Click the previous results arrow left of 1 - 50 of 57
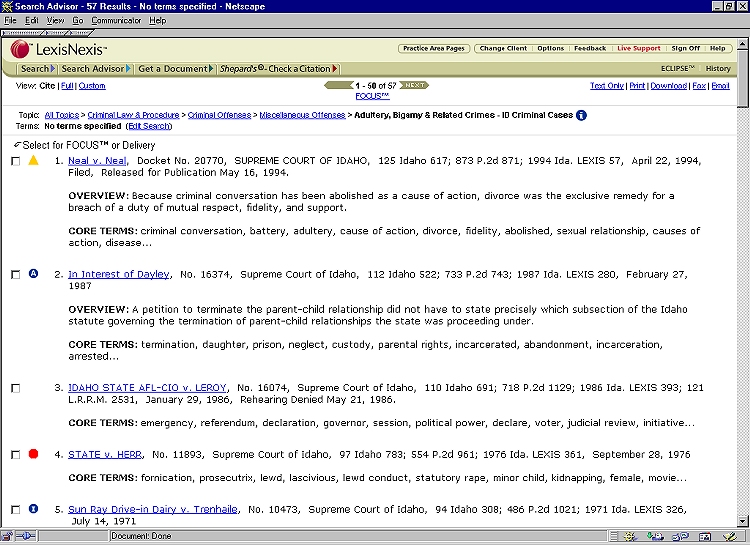The image size is (750, 545). click(x=339, y=85)
